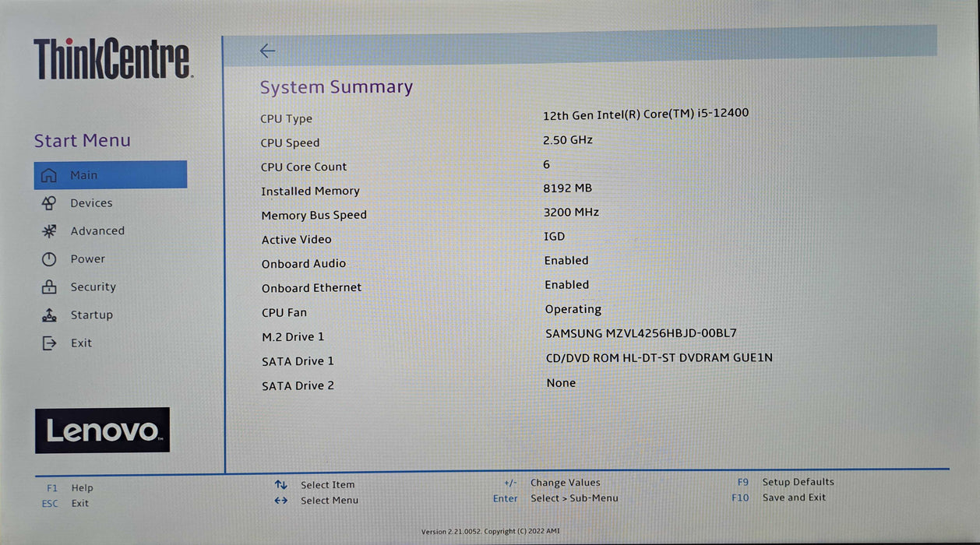The width and height of the screenshot is (980, 545).
Task: Click the Onboard Audio label
Action: [x=303, y=264]
